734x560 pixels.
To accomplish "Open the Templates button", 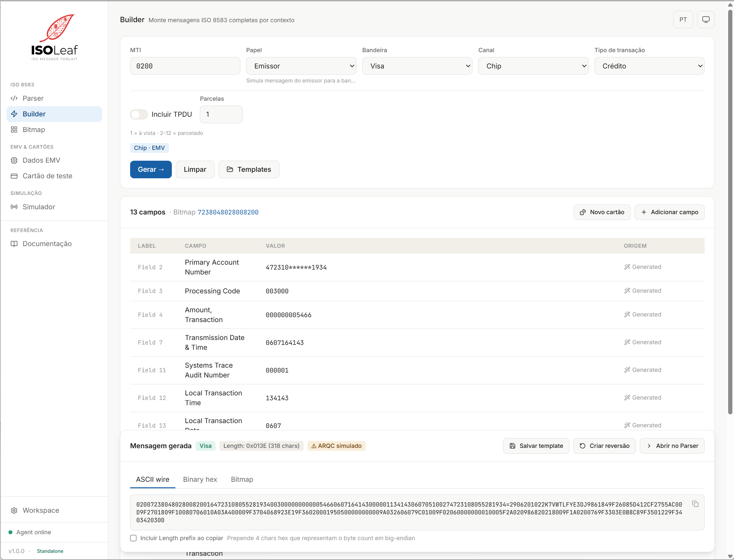I will point(249,169).
